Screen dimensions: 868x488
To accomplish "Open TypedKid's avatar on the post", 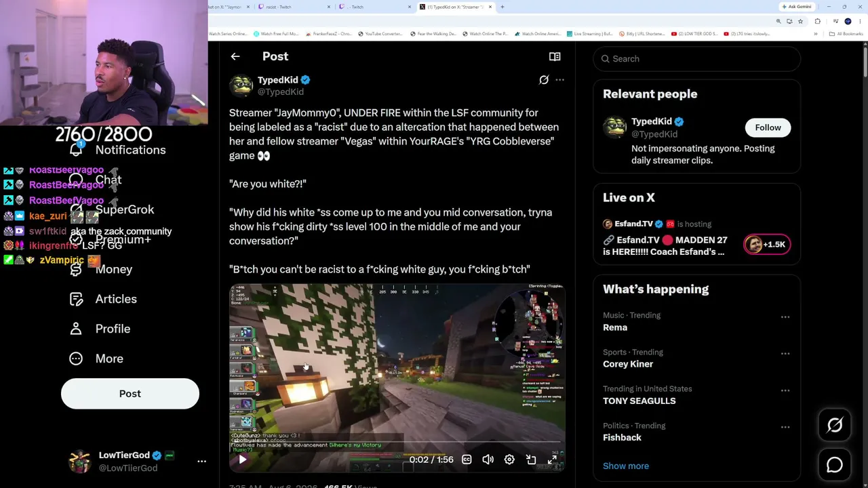I will click(x=241, y=85).
